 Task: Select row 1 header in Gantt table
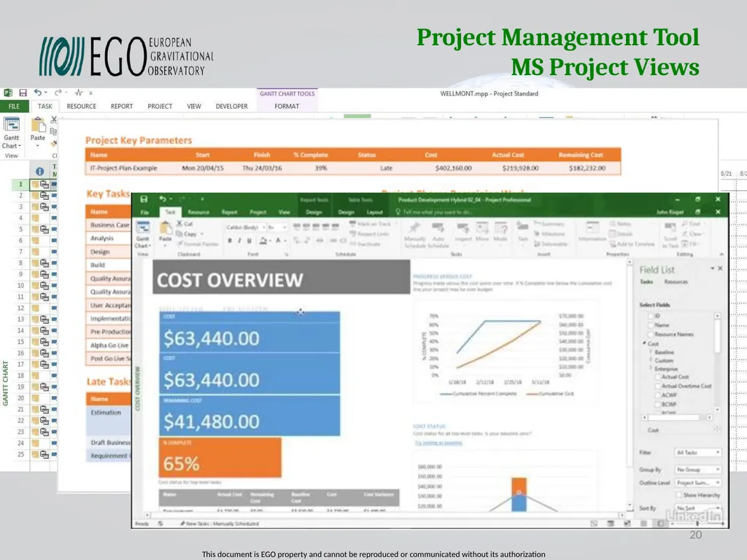click(20, 184)
